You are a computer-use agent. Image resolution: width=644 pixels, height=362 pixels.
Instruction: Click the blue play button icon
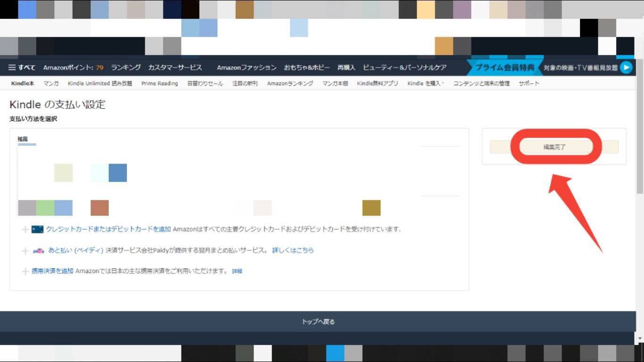[626, 67]
